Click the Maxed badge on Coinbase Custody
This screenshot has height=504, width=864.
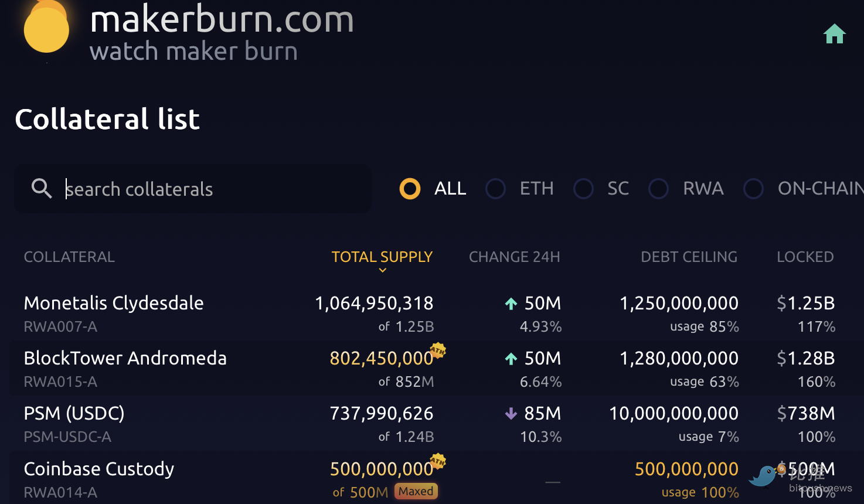click(x=416, y=491)
